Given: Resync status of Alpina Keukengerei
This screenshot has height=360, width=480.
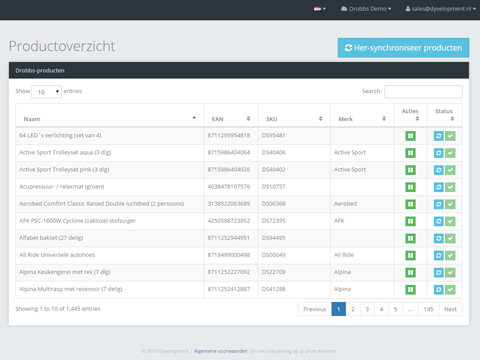Looking at the screenshot, I should coord(439,272).
